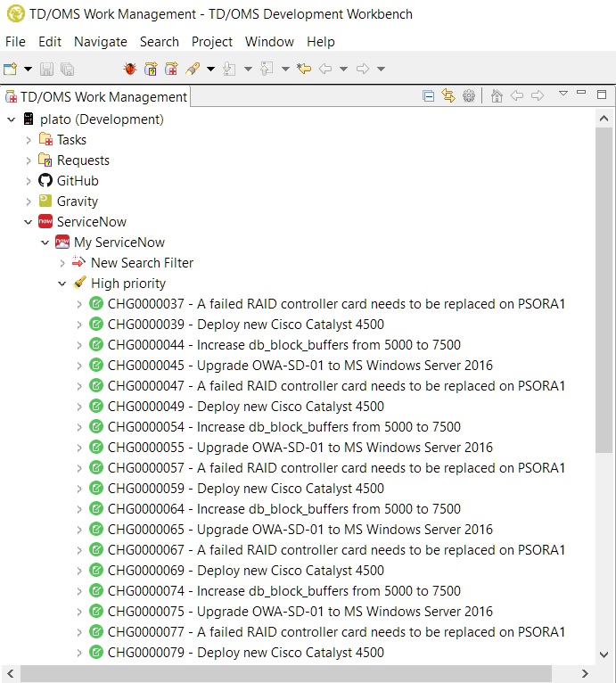Click the Gravity node icon
The height and width of the screenshot is (683, 616).
point(45,202)
